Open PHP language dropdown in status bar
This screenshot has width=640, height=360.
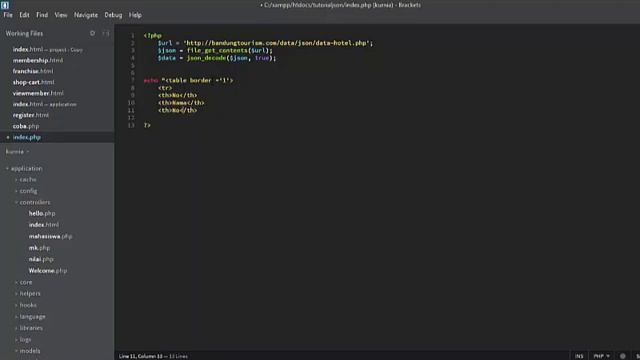(x=602, y=356)
